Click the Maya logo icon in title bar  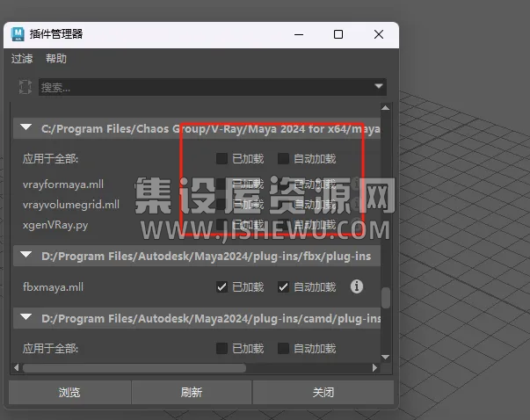[x=18, y=34]
